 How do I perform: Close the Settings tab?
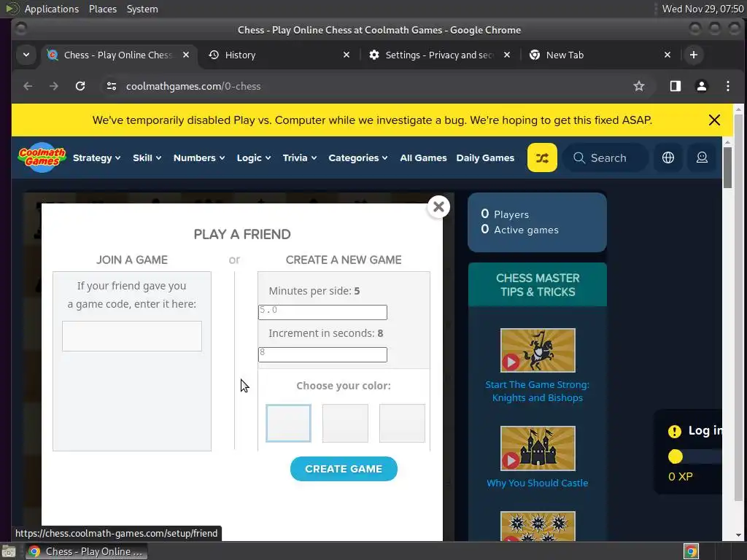pyautogui.click(x=507, y=55)
